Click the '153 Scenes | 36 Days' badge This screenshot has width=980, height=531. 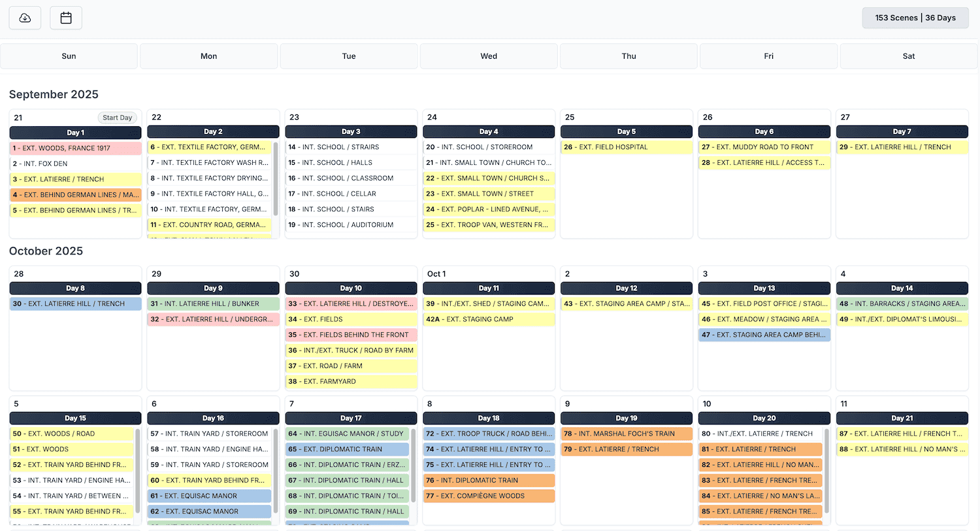tap(915, 18)
